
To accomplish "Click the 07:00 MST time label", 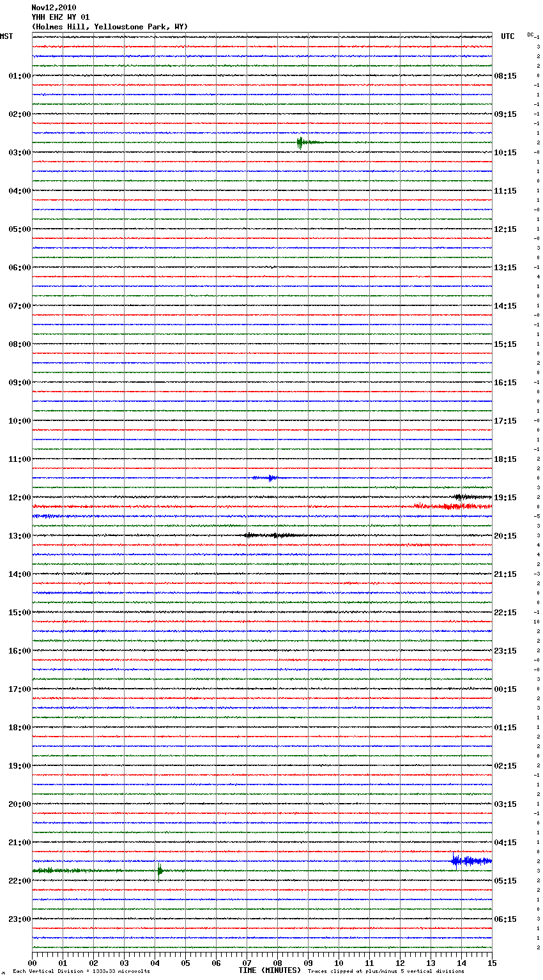I will click(20, 306).
